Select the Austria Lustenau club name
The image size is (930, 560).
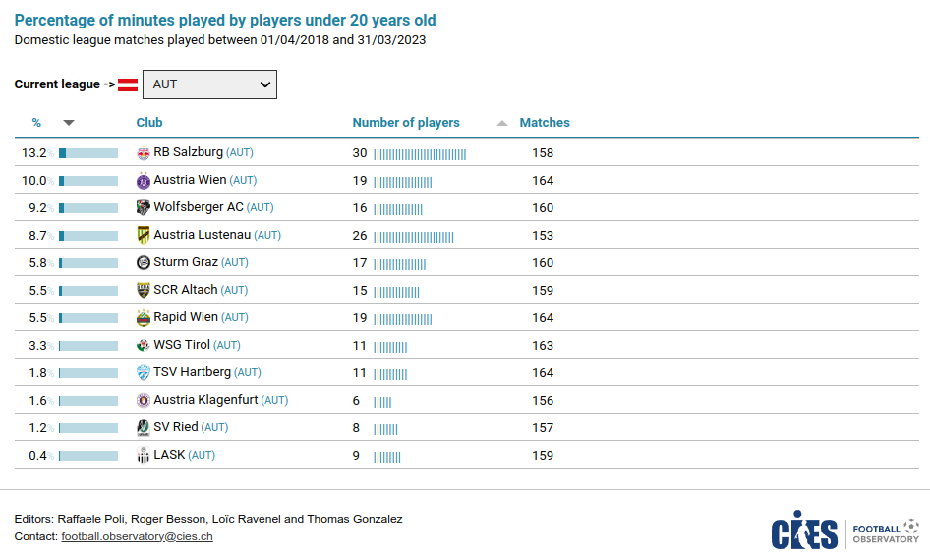[x=203, y=235]
